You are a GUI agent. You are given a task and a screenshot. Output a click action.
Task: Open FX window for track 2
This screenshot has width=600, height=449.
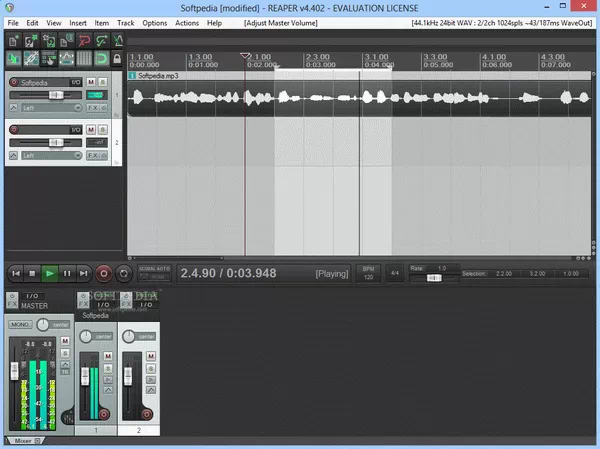coord(93,155)
